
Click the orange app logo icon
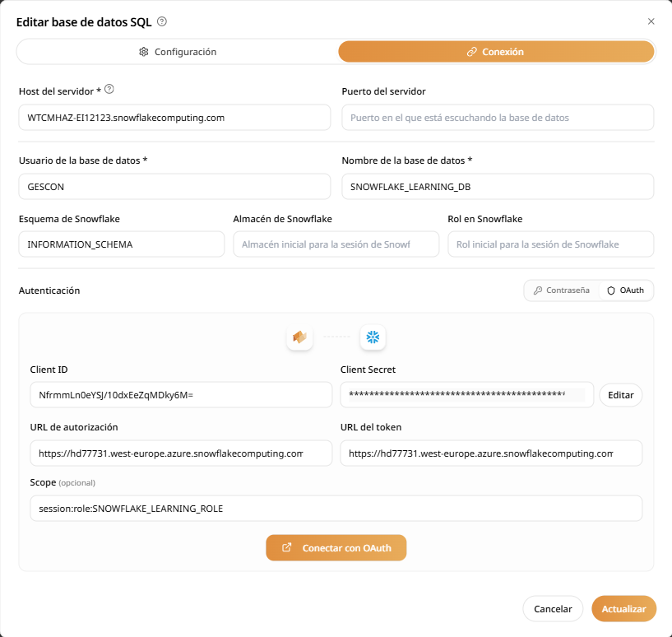[299, 337]
